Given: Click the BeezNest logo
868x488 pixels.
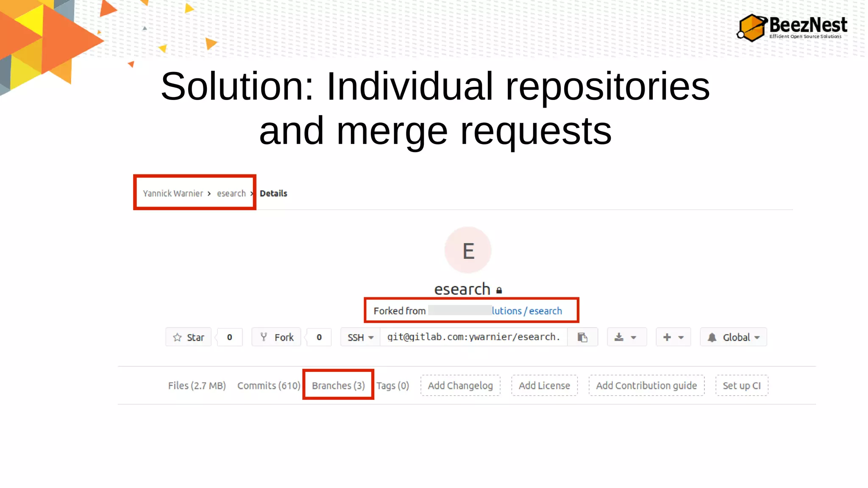Looking at the screenshot, I should [792, 28].
